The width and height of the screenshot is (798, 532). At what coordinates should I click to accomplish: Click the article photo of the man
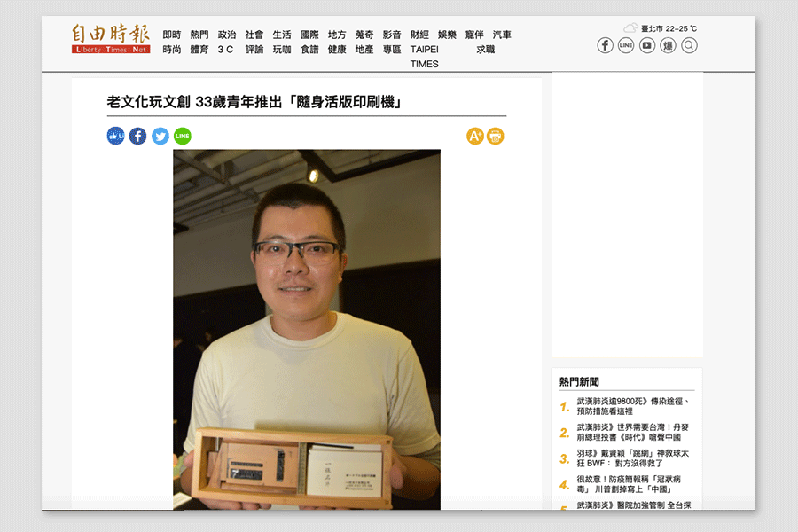306,328
